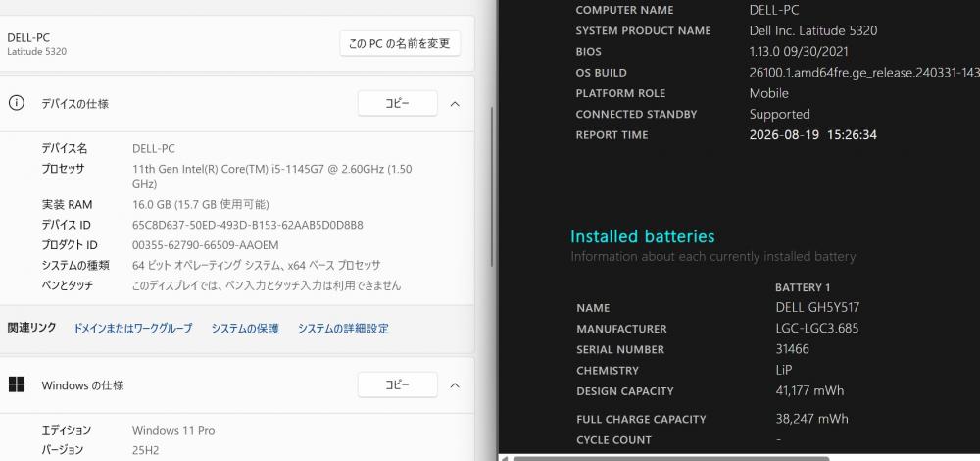Select the product ID 00355-62790-66509-AAOEM
This screenshot has height=461, width=980.
(x=206, y=245)
